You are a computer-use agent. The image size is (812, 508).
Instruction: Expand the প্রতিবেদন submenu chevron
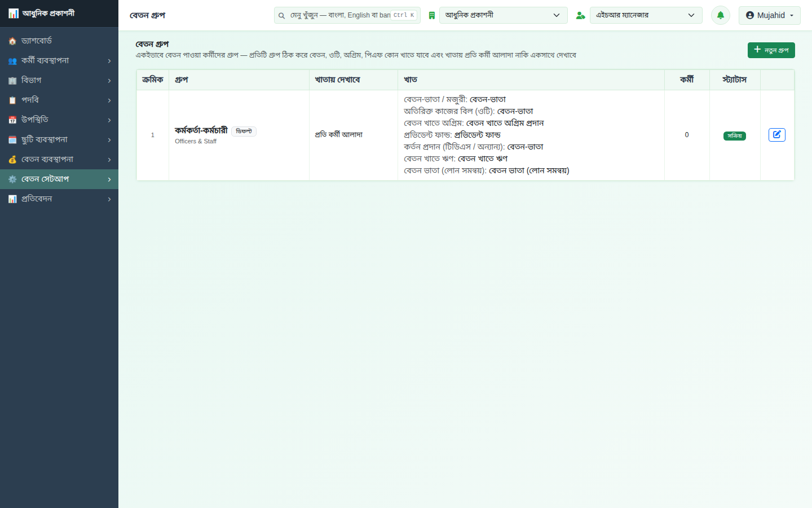[109, 199]
